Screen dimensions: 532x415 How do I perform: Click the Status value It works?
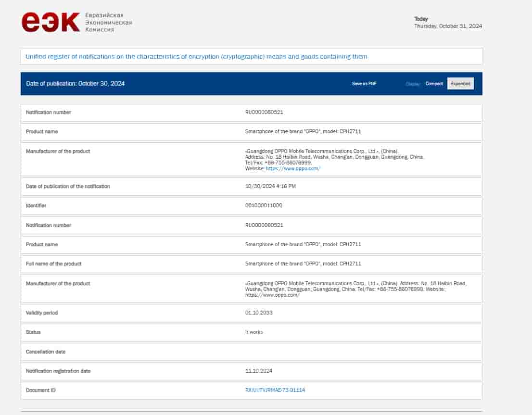point(254,332)
